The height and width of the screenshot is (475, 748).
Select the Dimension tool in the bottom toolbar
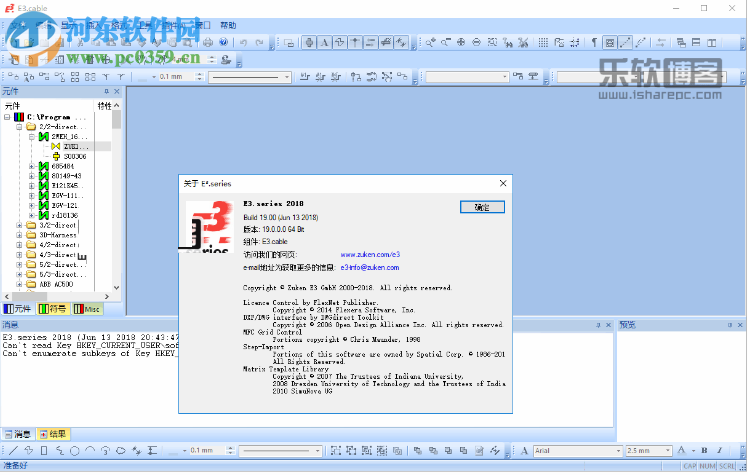pyautogui.click(x=152, y=450)
